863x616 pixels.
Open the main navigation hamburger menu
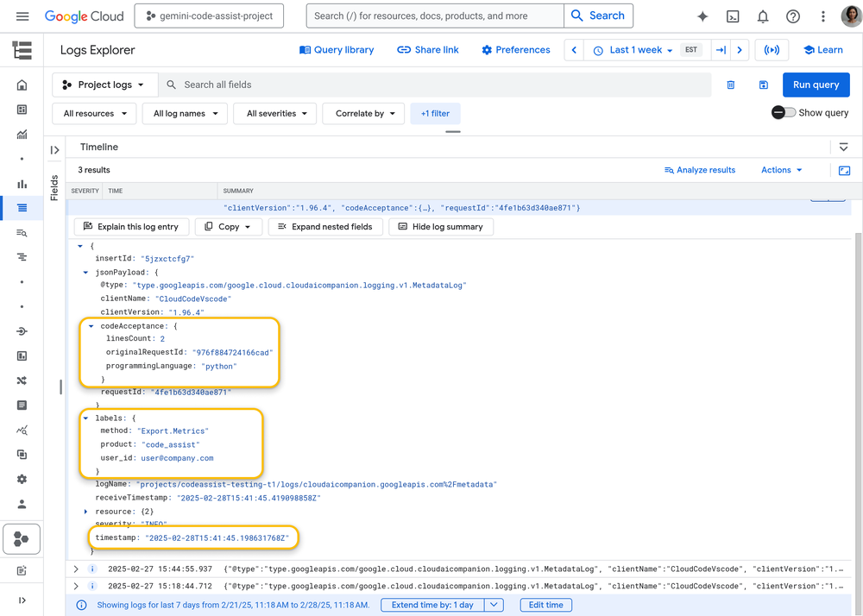(22, 16)
